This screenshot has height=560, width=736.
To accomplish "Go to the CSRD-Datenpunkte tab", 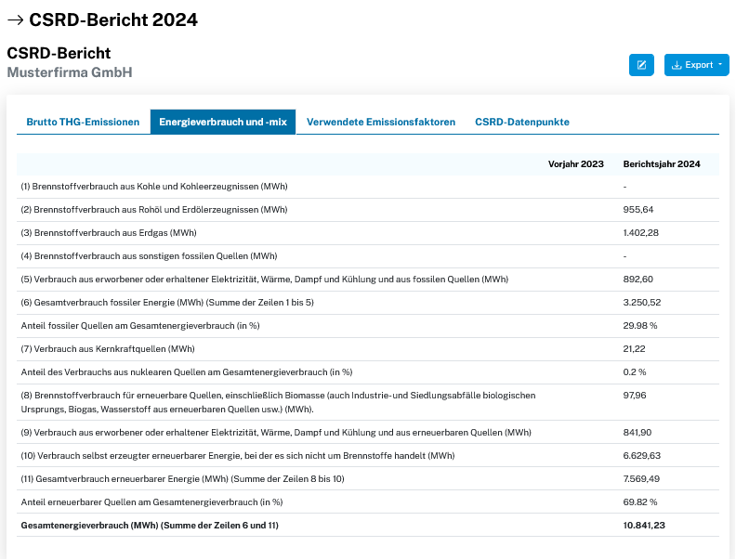I will tap(522, 122).
